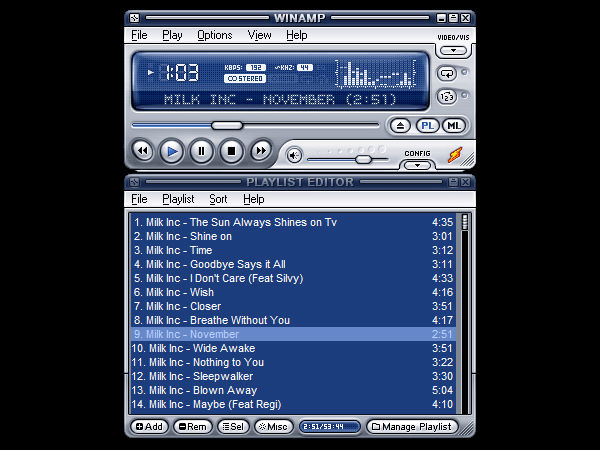The height and width of the screenshot is (450, 600).
Task: Select track 2 Shine on
Action: tap(293, 236)
